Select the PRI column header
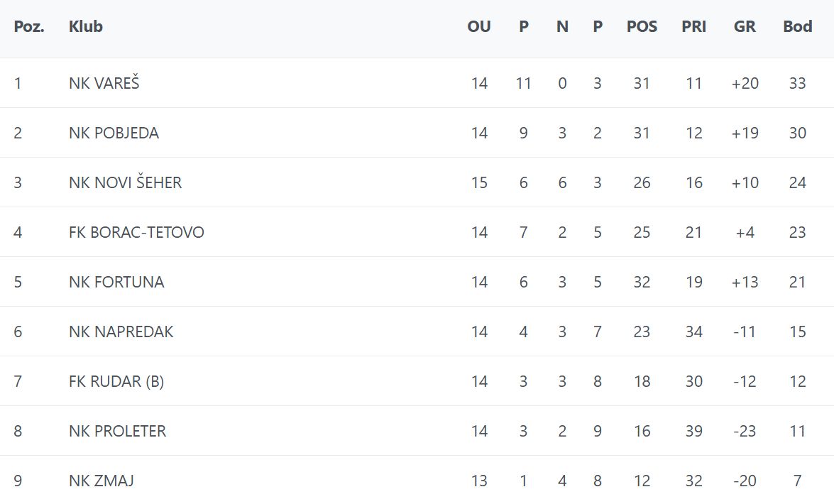Screen dimensions: 834x504 693,27
